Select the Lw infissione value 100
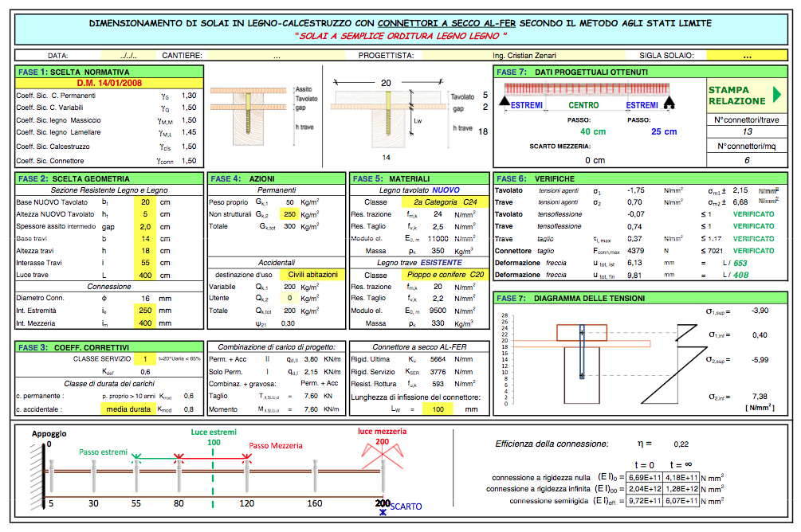The width and height of the screenshot is (801, 532). (x=438, y=409)
